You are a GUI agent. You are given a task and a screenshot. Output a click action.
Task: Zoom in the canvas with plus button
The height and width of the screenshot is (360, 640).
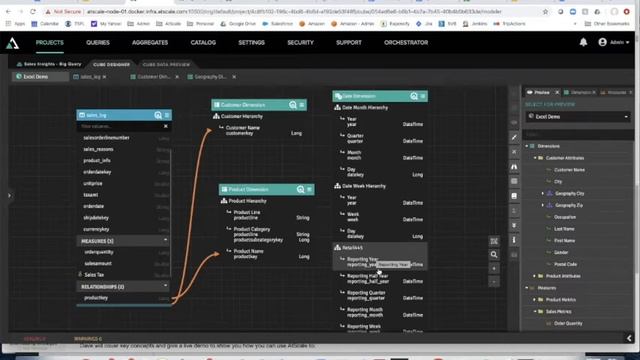pos(494,269)
